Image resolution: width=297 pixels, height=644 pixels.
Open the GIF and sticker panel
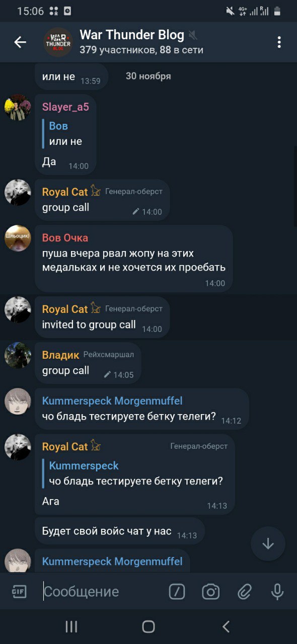click(x=19, y=592)
